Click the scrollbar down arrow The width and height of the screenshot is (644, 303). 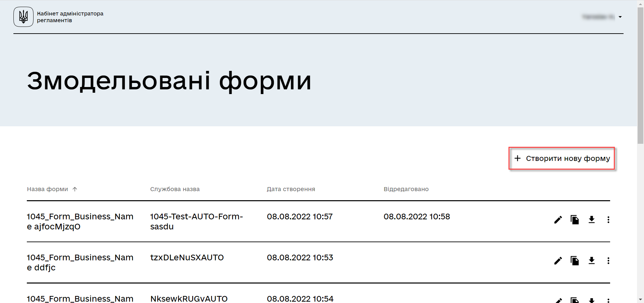click(x=640, y=299)
